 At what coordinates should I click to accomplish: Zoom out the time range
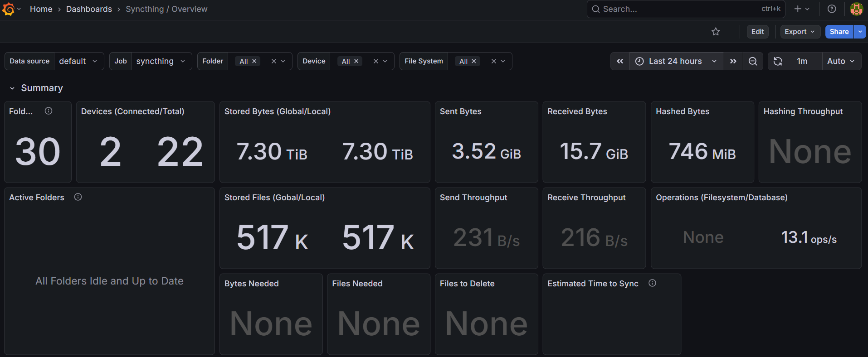click(x=753, y=61)
